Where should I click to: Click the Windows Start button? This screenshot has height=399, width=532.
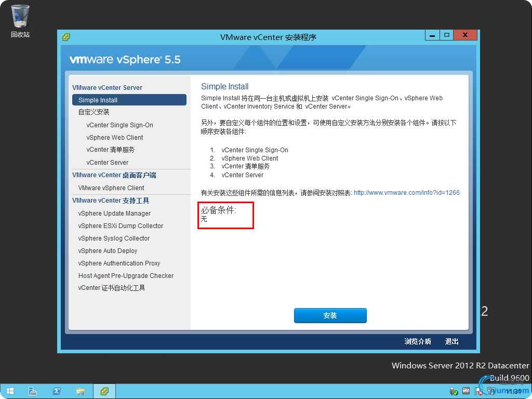(x=10, y=391)
